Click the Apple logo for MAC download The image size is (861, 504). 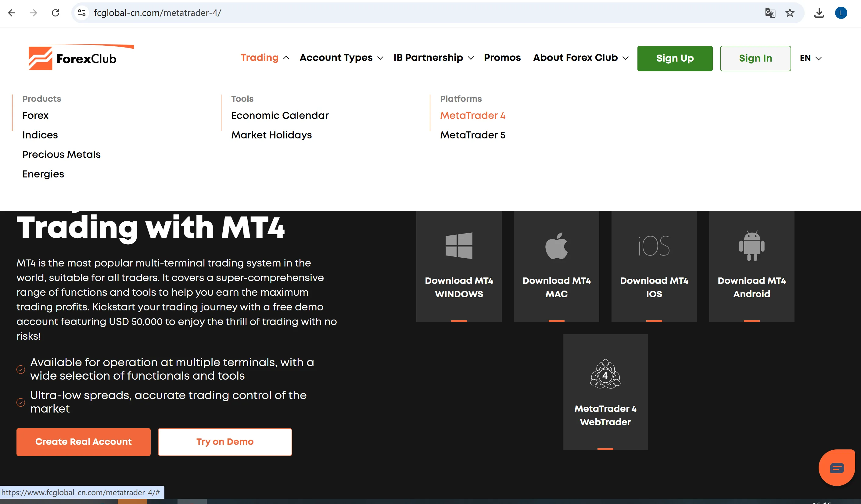(557, 246)
